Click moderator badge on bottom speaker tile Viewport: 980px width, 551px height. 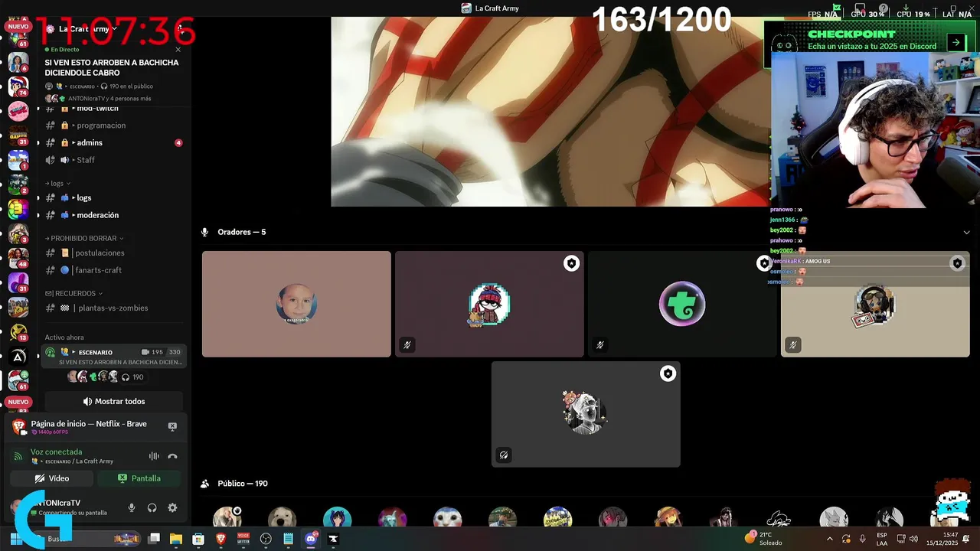click(668, 373)
